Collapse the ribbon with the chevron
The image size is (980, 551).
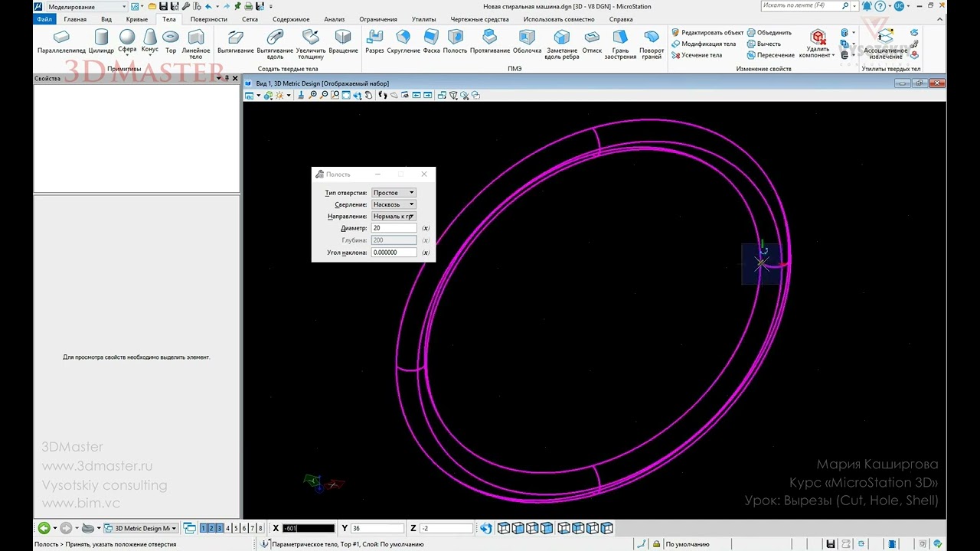click(x=941, y=19)
